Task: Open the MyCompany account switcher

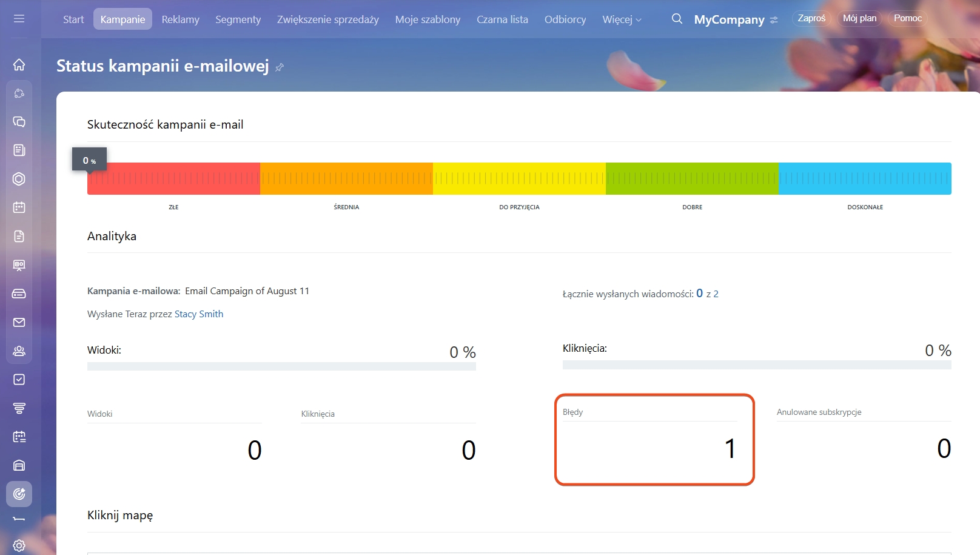Action: (x=736, y=19)
